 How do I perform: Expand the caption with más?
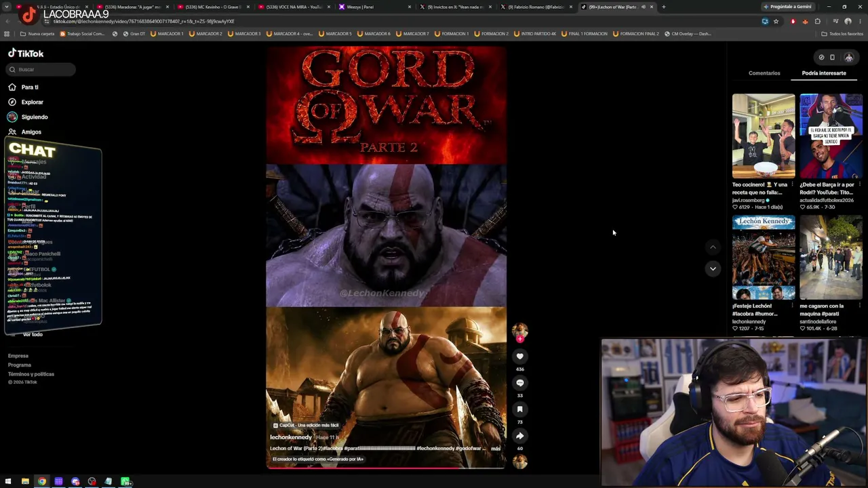496,448
